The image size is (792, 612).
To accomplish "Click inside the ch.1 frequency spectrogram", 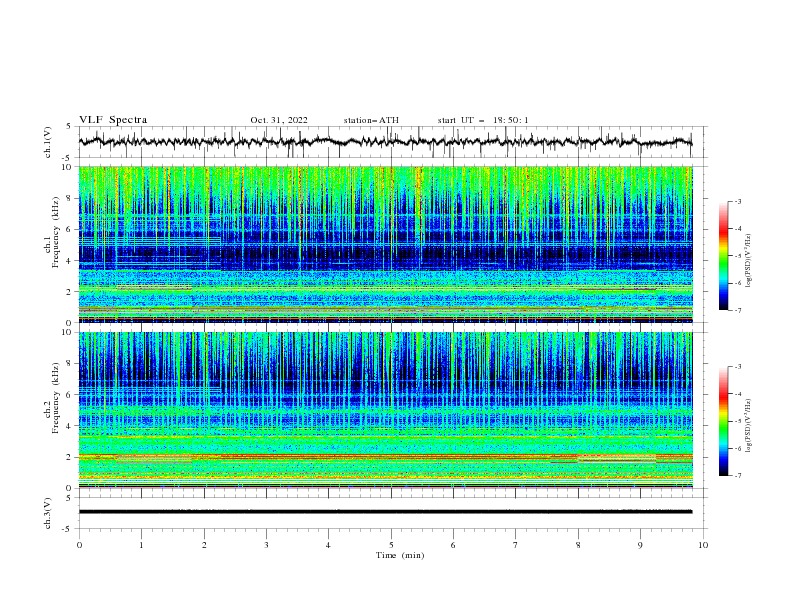I will click(385, 244).
